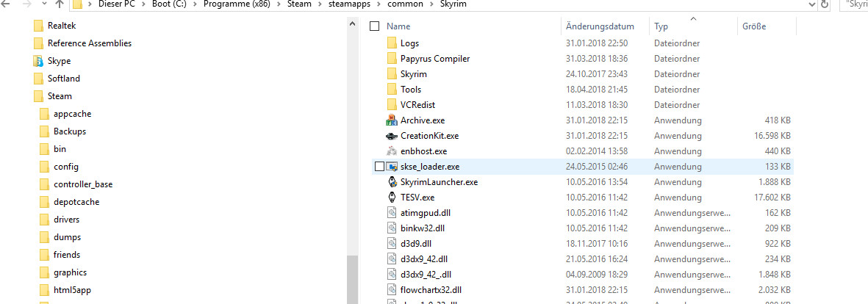Select the CreationKit.exe application icon
The width and height of the screenshot is (868, 304).
click(391, 136)
